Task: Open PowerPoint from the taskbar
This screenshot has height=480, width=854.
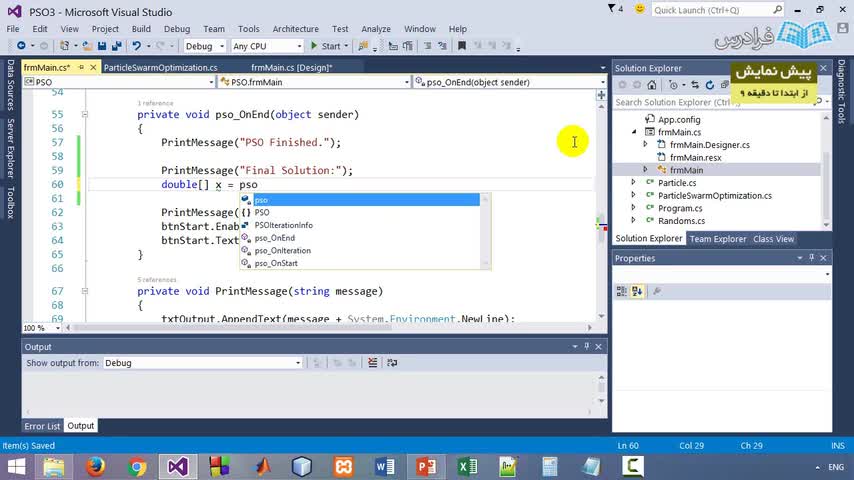Action: point(426,466)
